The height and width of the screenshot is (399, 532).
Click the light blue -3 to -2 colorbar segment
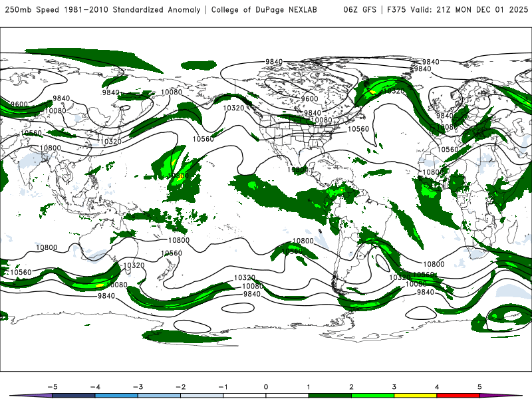[159, 396]
